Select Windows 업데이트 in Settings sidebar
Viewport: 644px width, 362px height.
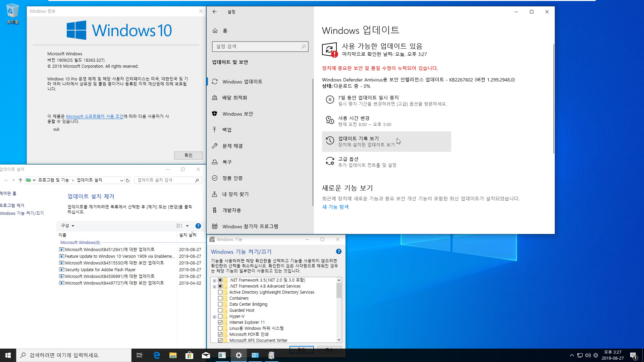(260, 82)
